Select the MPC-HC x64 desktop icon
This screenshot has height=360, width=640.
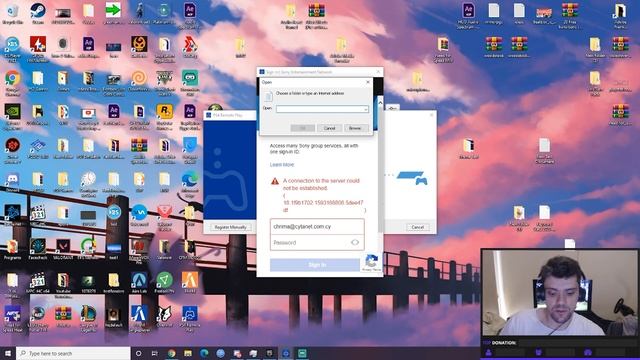(38, 283)
